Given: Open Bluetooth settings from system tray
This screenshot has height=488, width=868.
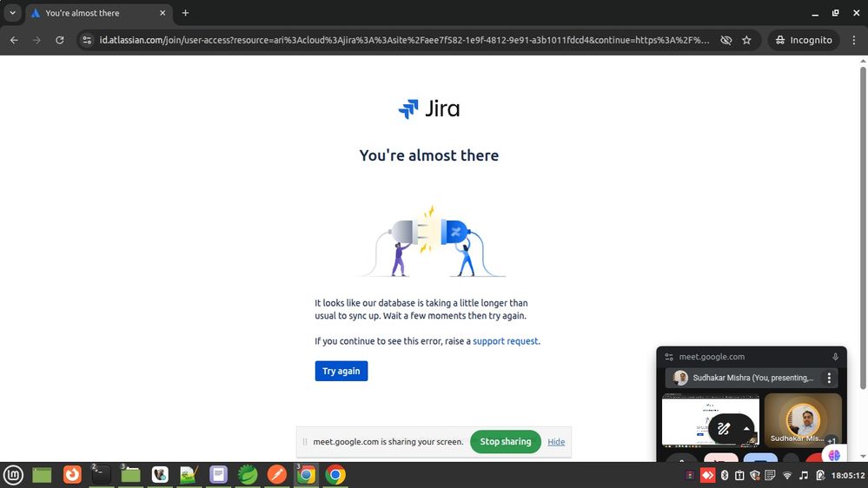Looking at the screenshot, I should pyautogui.click(x=725, y=475).
